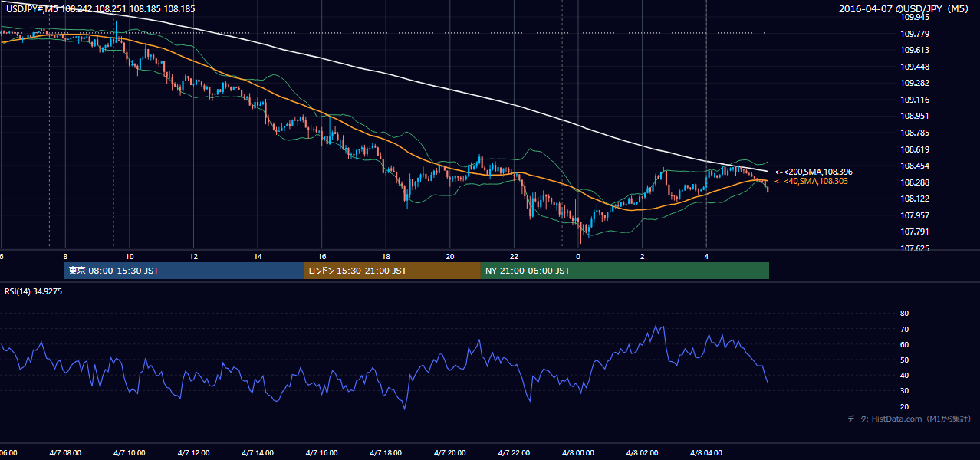
Task: Select the ロンドン 15:30-21:00 JST session bar
Action: [x=393, y=271]
